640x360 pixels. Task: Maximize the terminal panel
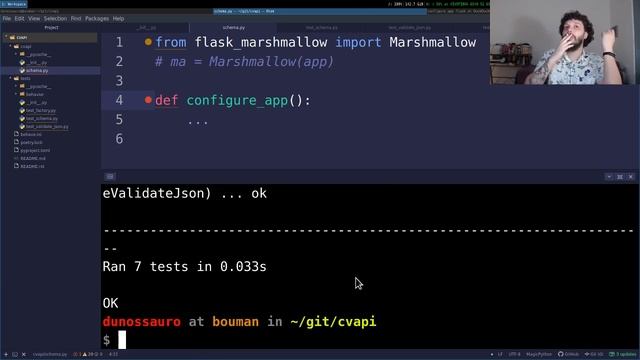point(620,177)
